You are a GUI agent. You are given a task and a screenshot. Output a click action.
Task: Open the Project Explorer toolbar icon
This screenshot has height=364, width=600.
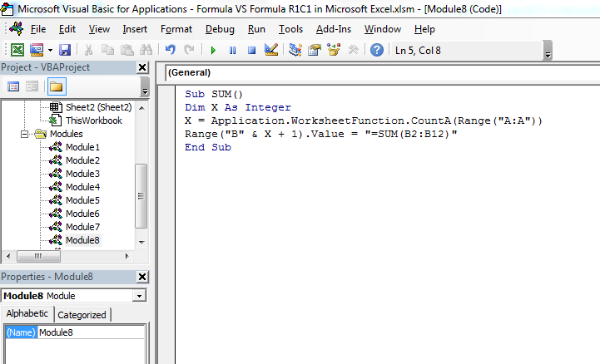tap(295, 50)
